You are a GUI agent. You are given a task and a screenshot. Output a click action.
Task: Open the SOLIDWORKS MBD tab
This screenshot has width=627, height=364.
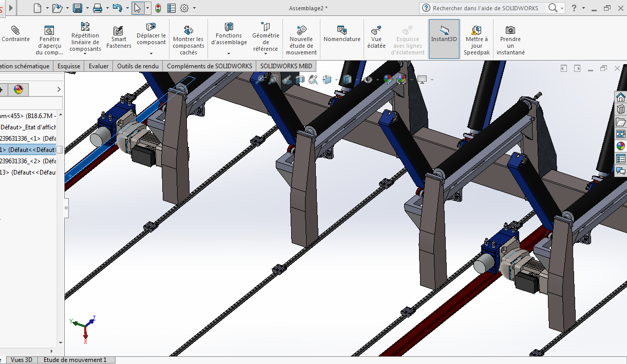coord(286,66)
